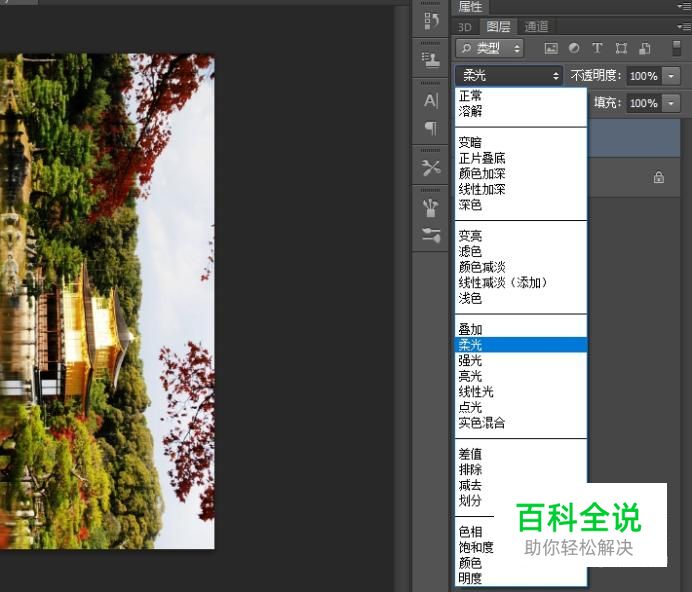Open the Brush Presets panel icon

coord(431,235)
